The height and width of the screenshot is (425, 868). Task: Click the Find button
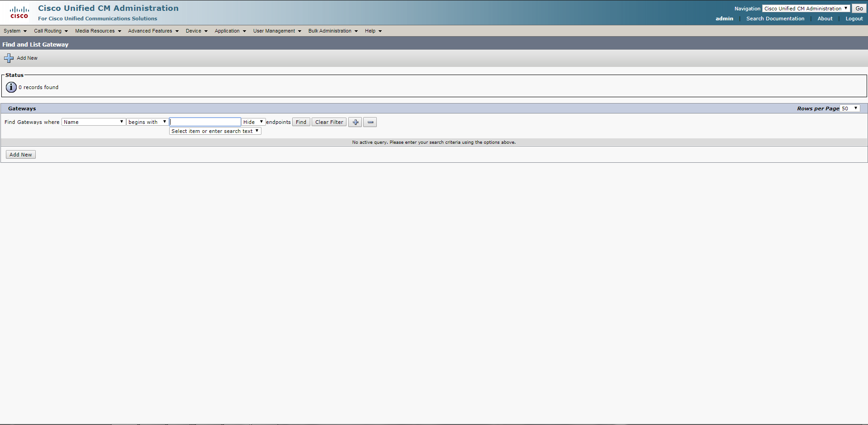pos(301,122)
